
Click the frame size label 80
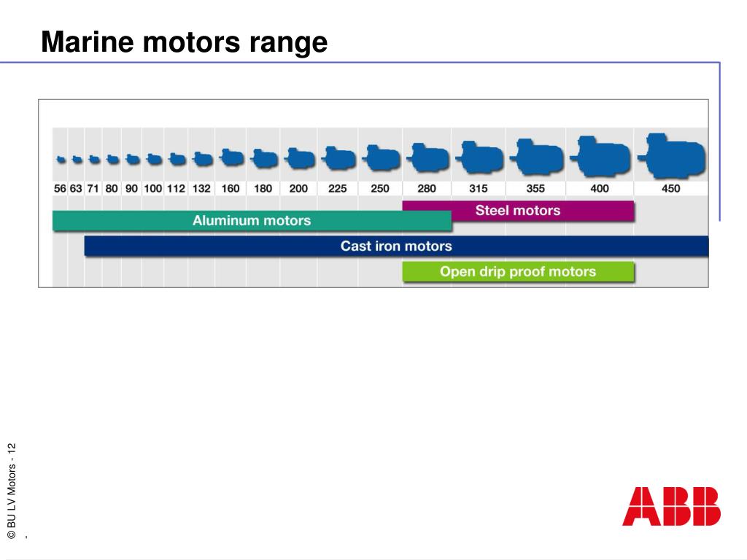(112, 189)
